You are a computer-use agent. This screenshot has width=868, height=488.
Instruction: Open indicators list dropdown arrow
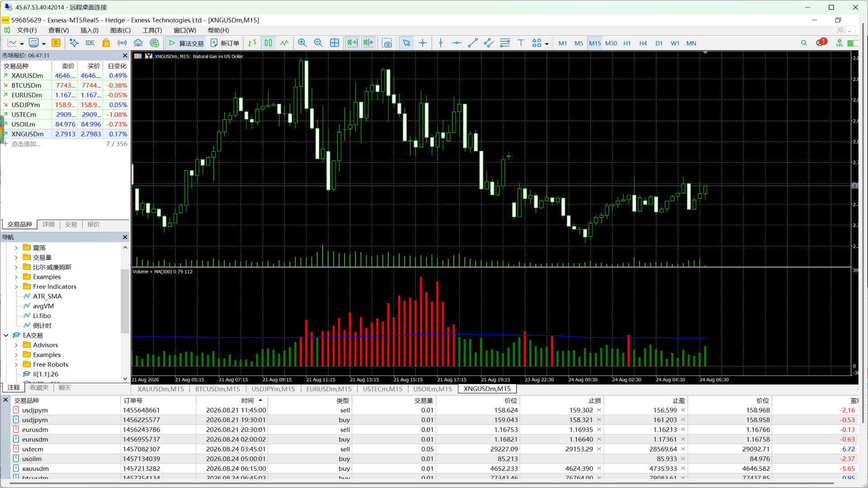click(x=44, y=44)
